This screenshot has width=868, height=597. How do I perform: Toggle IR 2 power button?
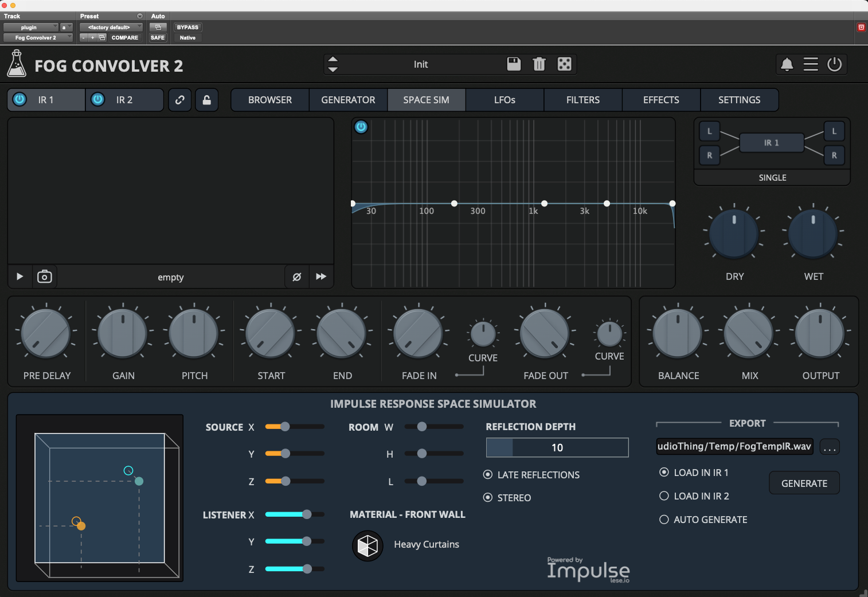click(x=98, y=99)
